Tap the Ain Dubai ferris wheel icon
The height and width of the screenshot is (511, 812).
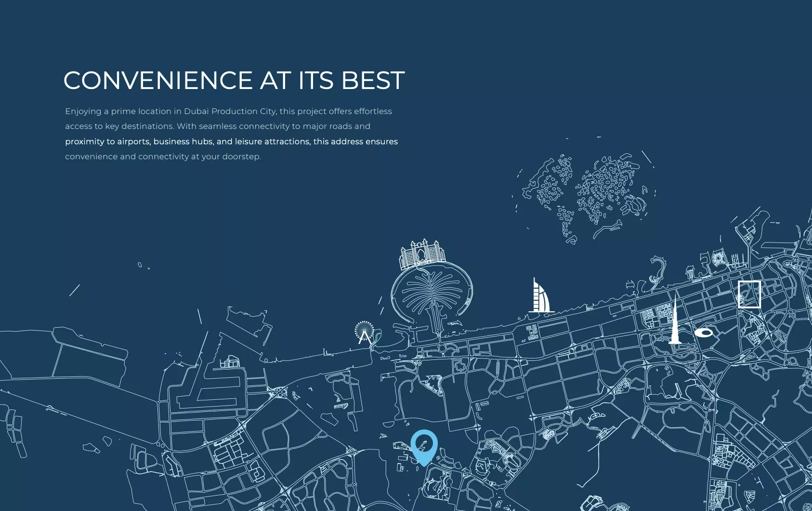[365, 332]
